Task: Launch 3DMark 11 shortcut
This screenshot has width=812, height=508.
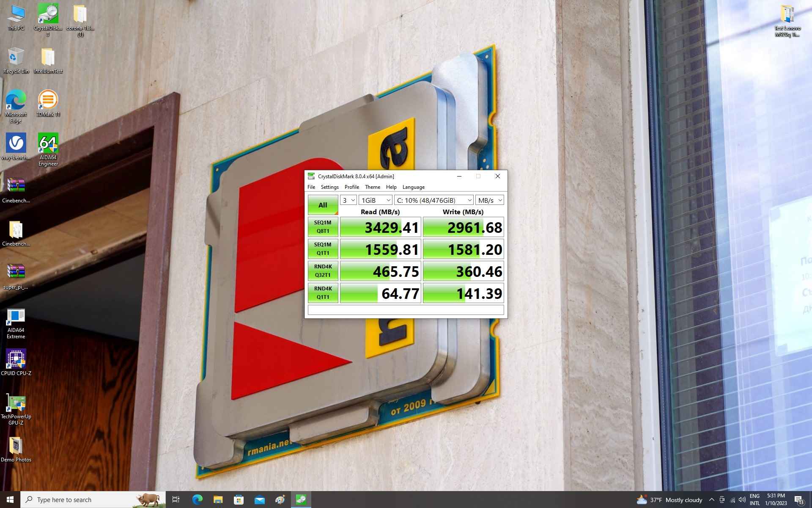Action: click(48, 104)
